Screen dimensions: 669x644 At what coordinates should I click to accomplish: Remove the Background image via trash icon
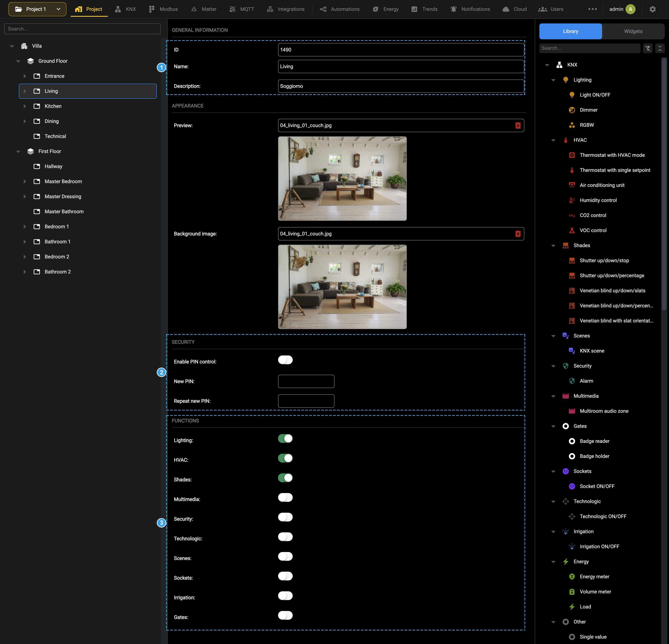click(518, 234)
